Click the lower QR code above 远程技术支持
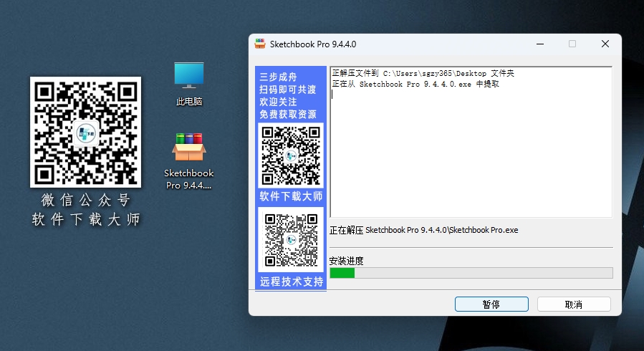Viewport: 644px width, 351px height. (291, 240)
